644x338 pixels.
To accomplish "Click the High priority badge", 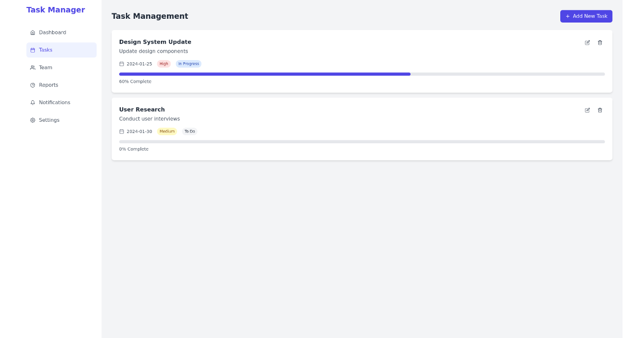I will pos(164,63).
